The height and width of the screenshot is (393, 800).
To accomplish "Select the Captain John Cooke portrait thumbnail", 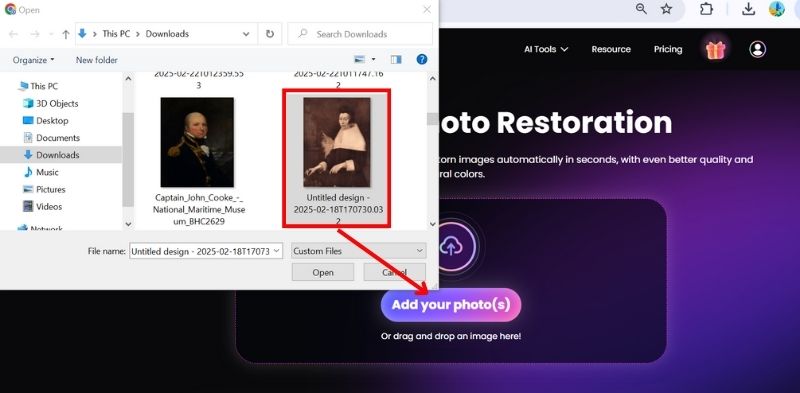I will (x=197, y=142).
